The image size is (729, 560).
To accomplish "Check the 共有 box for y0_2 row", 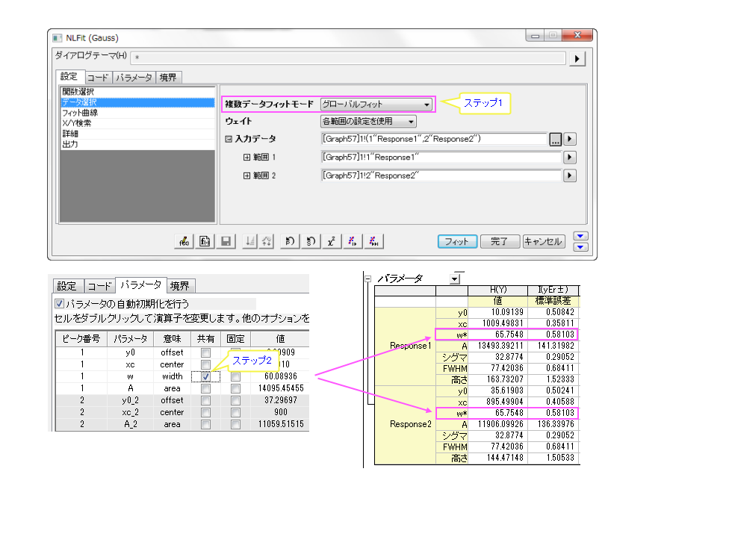I will tap(205, 401).
